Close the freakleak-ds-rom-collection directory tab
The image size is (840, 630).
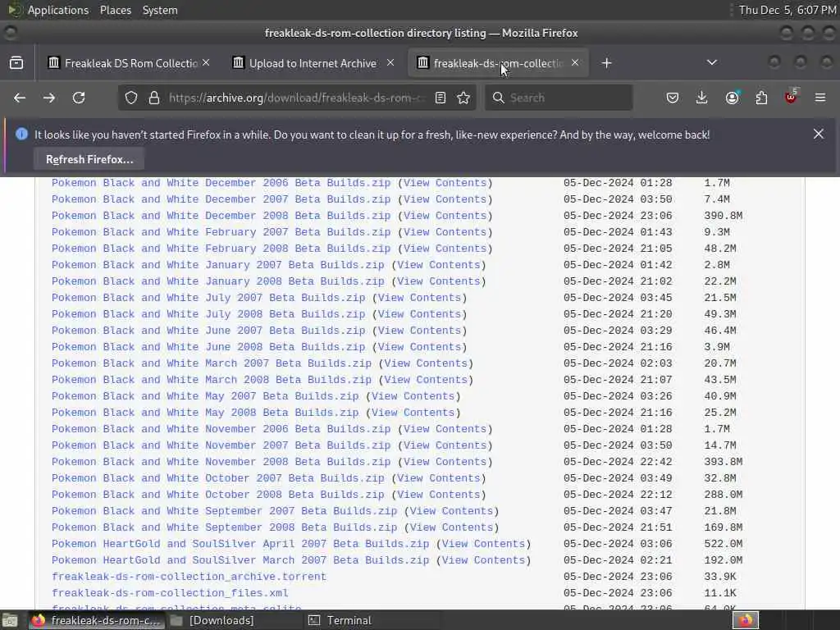tap(575, 62)
